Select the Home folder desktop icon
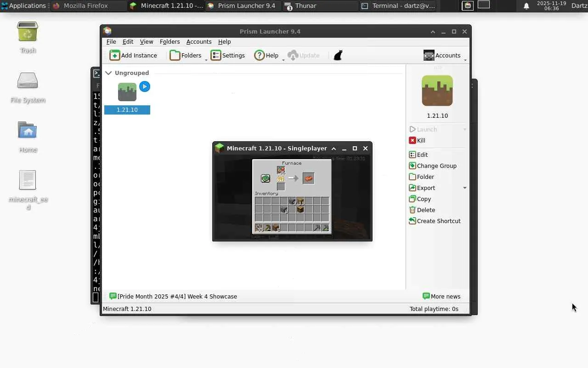The height and width of the screenshot is (368, 588). click(x=28, y=137)
